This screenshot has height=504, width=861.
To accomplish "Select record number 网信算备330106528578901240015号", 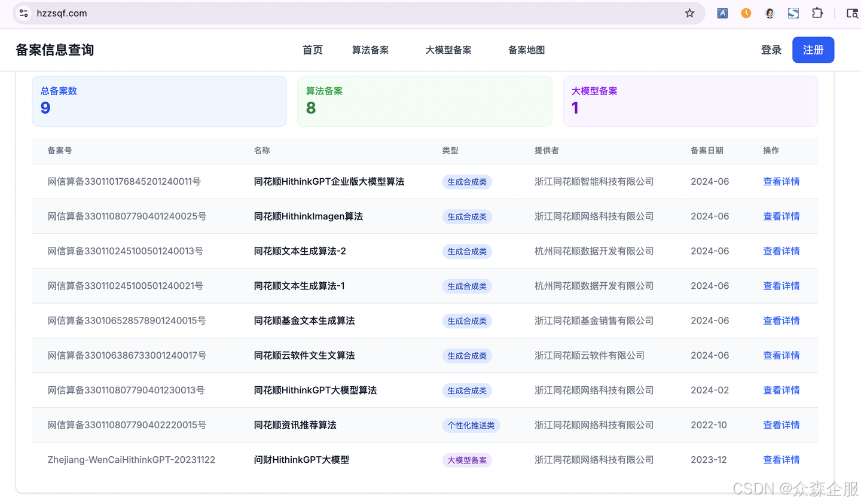I will 127,320.
